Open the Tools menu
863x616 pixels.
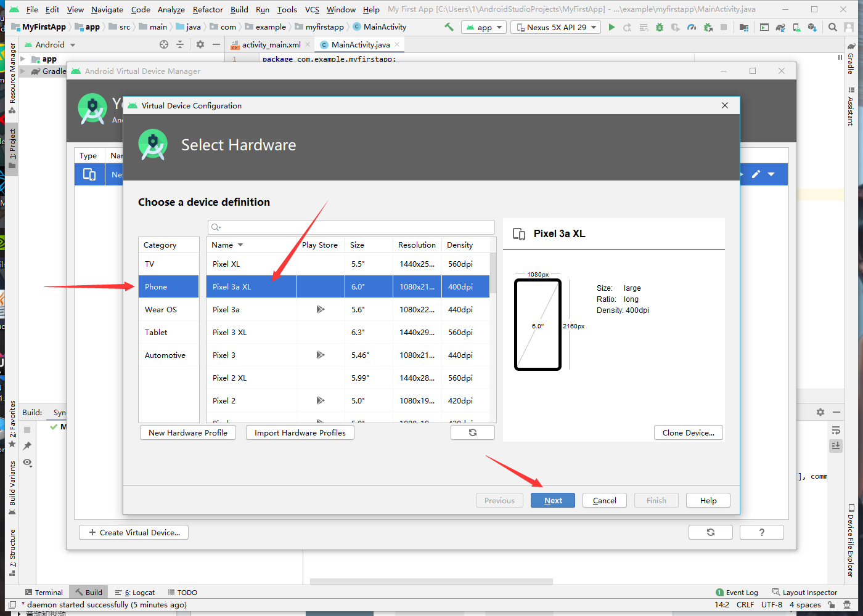287,9
